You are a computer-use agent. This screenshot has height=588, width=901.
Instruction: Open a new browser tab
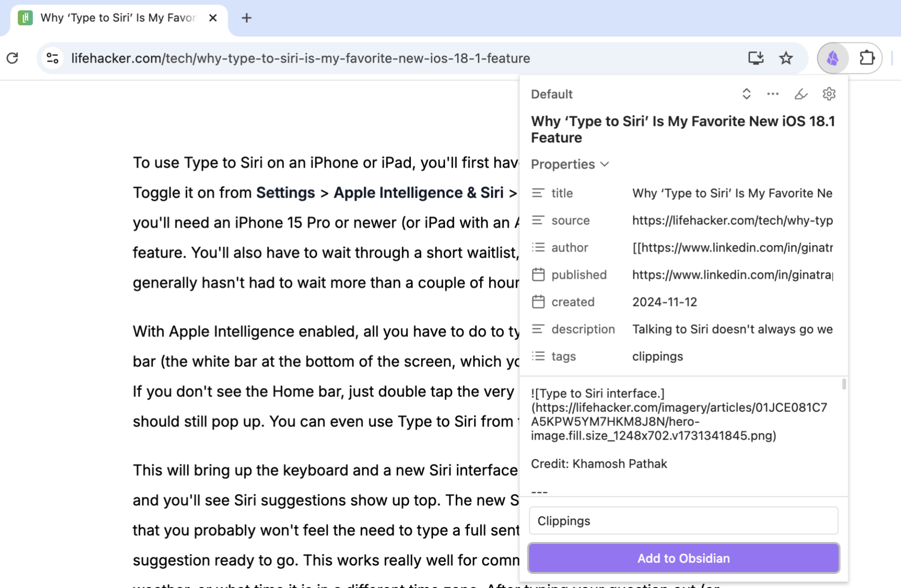(x=246, y=18)
